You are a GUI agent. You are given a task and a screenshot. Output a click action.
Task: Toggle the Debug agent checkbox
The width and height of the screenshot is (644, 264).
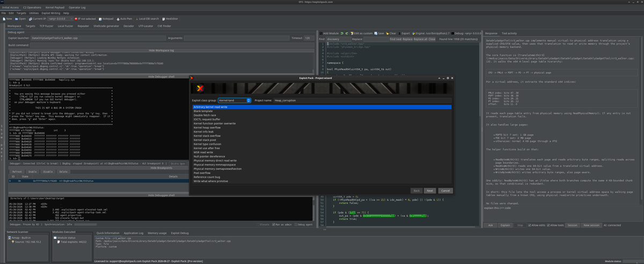tap(304, 224)
